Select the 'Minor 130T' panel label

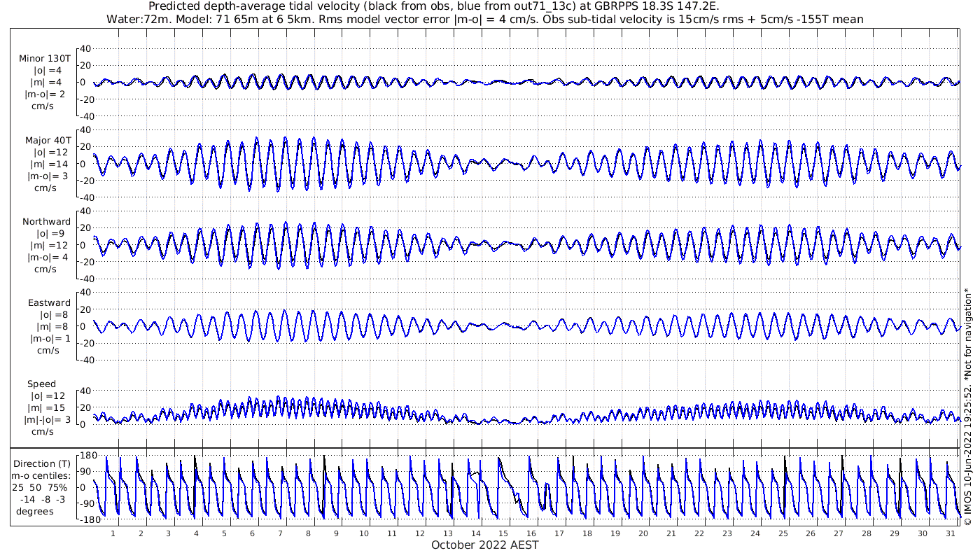[45, 59]
